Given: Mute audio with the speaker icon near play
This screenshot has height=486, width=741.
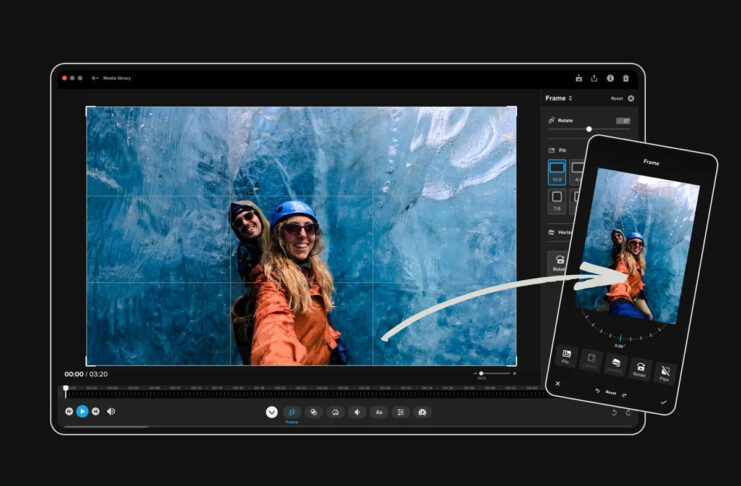Looking at the screenshot, I should (111, 411).
